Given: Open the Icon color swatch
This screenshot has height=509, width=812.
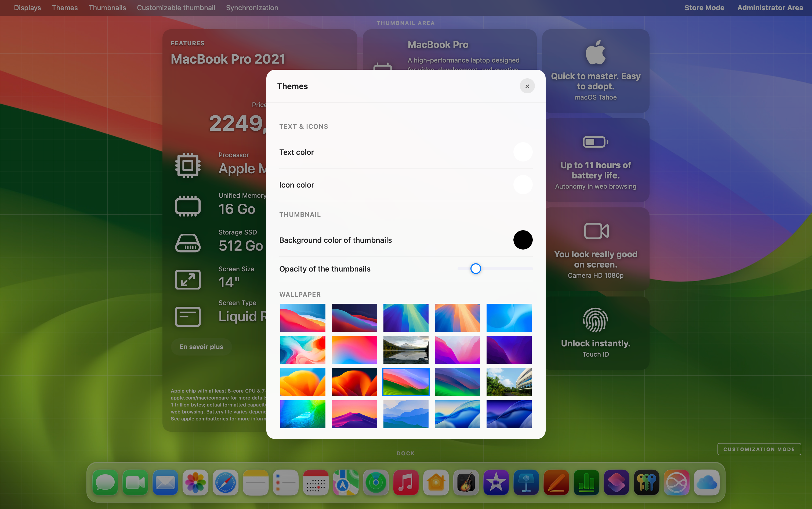Looking at the screenshot, I should pyautogui.click(x=523, y=185).
